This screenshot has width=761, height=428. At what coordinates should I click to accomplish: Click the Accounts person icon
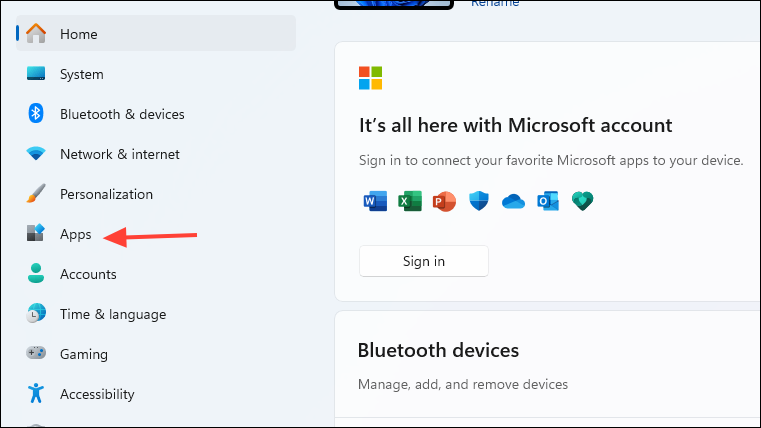click(36, 274)
